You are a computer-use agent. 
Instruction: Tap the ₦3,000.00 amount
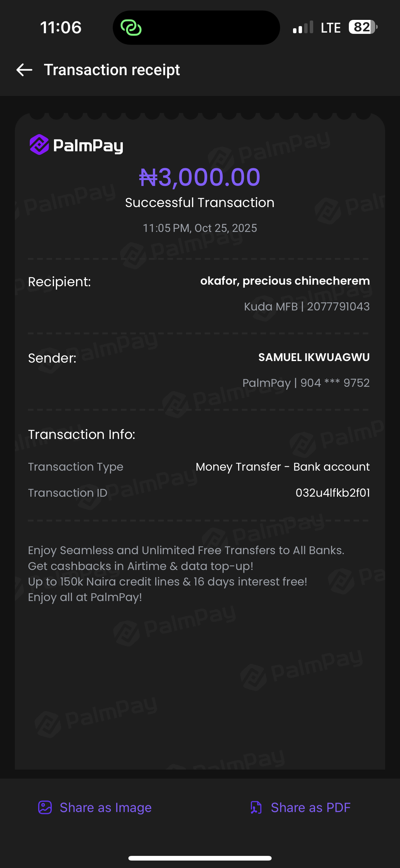point(200,177)
